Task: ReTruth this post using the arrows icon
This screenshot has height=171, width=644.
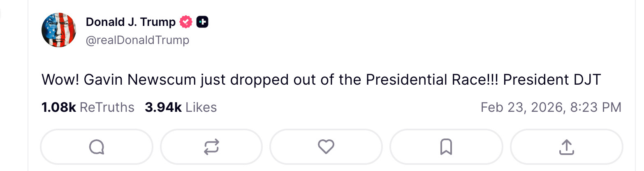Action: [211, 147]
